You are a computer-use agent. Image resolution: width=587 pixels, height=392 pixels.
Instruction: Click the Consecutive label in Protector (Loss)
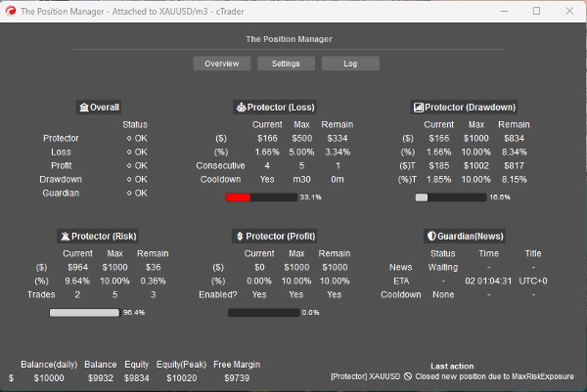pyautogui.click(x=220, y=166)
